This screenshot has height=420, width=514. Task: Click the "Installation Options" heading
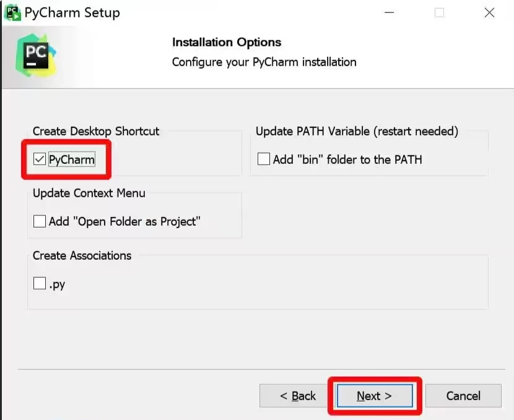(x=227, y=42)
